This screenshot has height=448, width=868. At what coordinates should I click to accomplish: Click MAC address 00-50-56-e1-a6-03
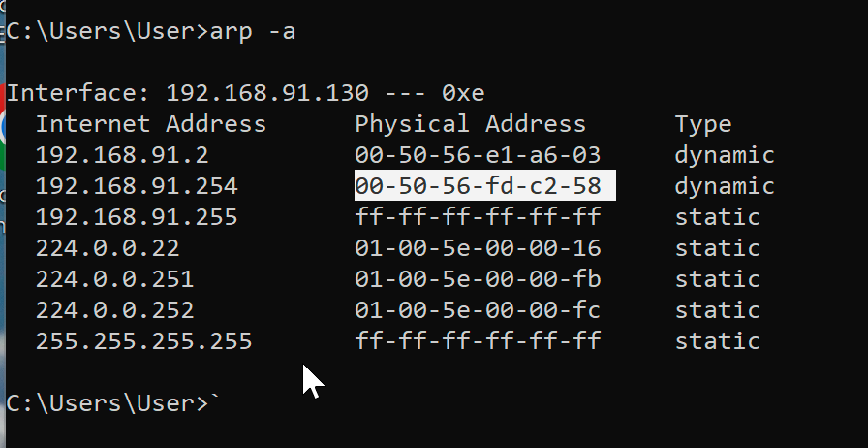pyautogui.click(x=478, y=155)
